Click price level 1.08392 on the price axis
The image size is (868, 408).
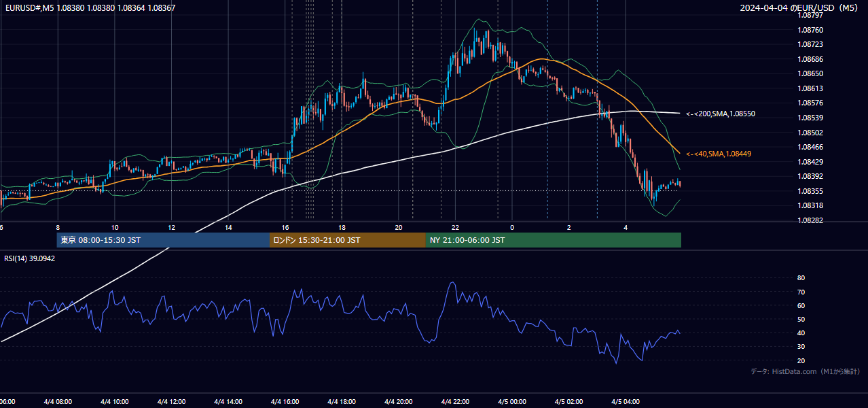coord(810,176)
